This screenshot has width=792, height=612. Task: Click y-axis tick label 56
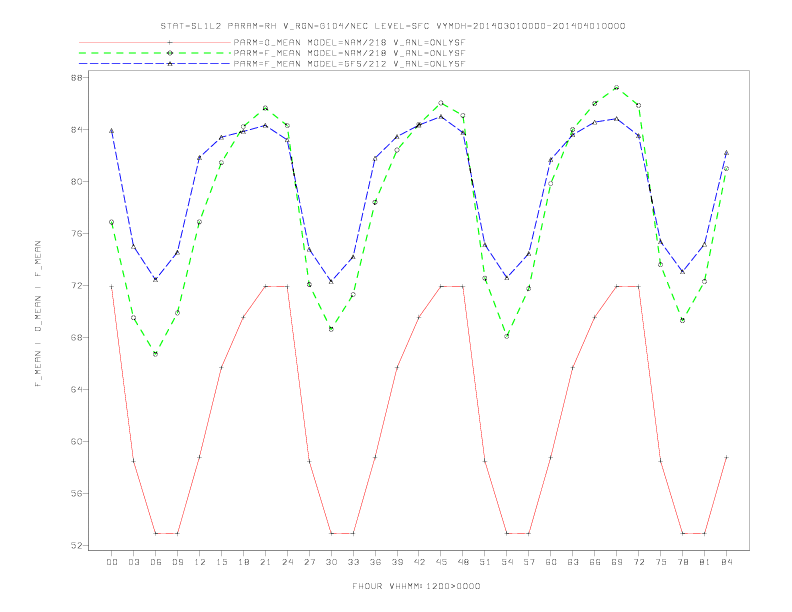[77, 493]
